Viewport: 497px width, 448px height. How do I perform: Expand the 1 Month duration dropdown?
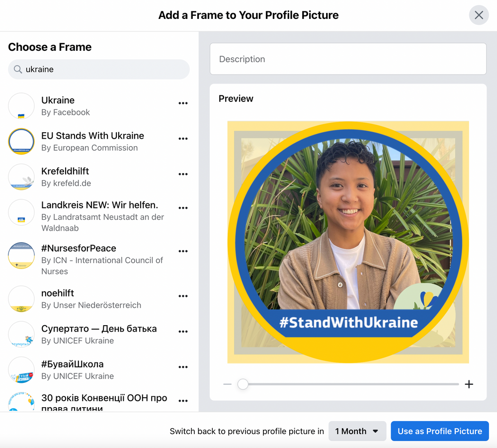(x=357, y=431)
